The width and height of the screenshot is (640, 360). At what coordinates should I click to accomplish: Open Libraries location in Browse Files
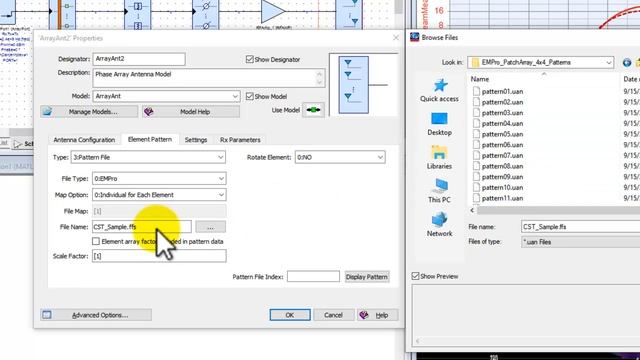click(439, 158)
